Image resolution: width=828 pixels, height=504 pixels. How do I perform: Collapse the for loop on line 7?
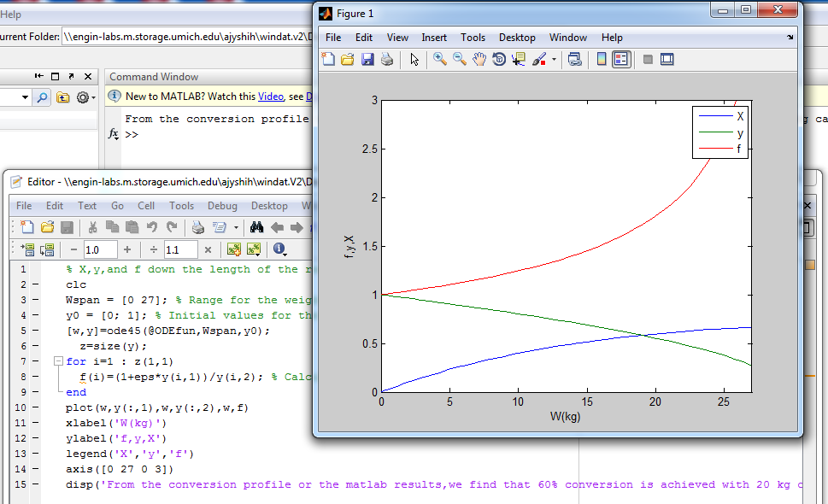pyautogui.click(x=58, y=361)
